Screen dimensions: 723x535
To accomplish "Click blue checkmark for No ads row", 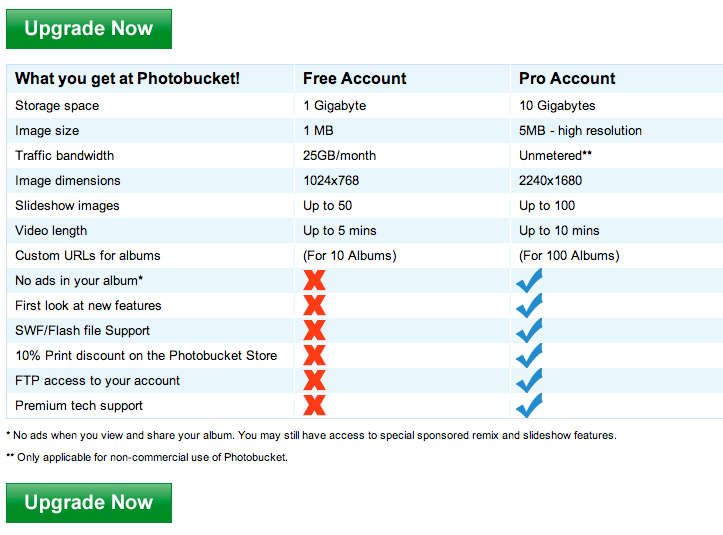I will point(530,281).
